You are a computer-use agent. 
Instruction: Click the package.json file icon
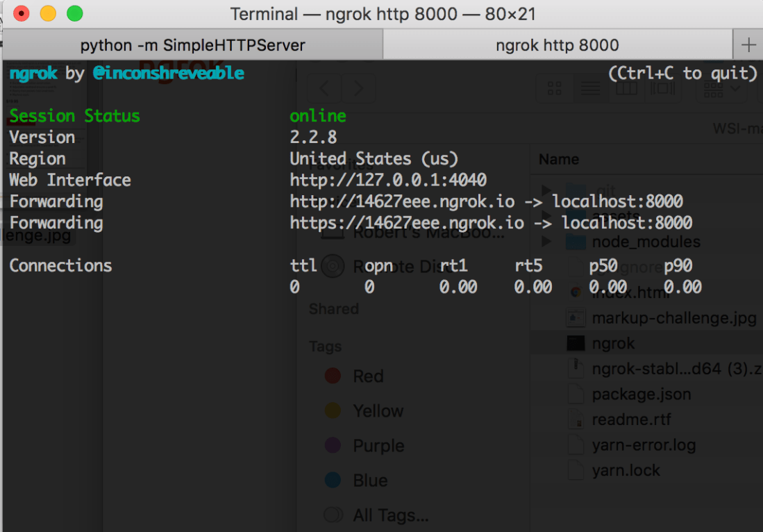click(x=576, y=394)
